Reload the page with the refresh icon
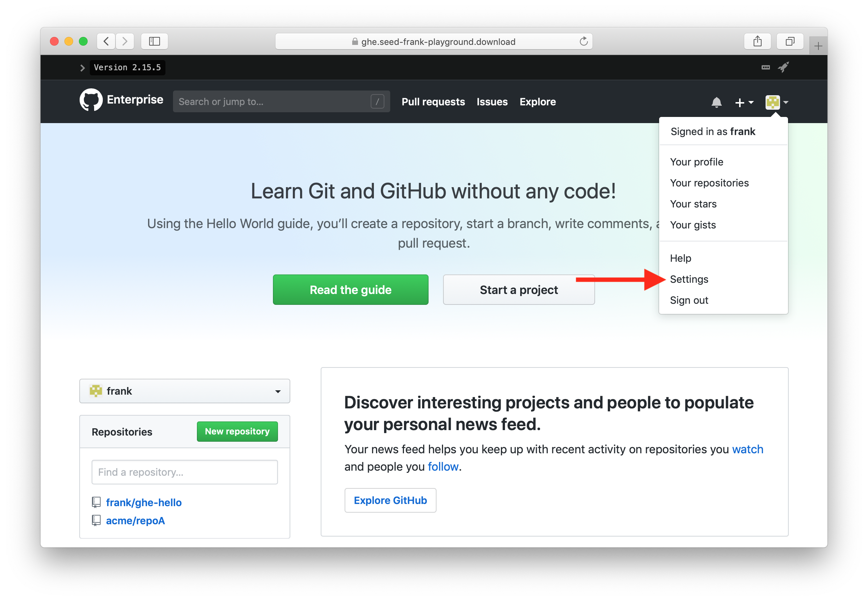The height and width of the screenshot is (601, 868). [584, 41]
